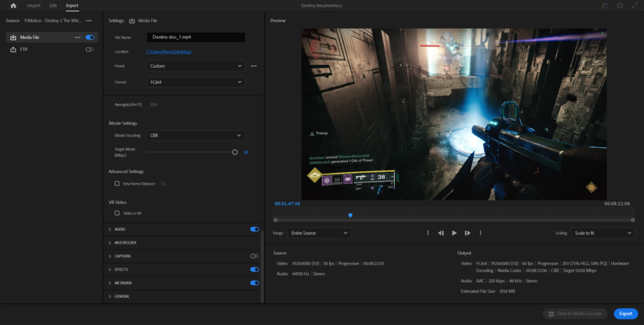Select FTP destination row

click(52, 49)
